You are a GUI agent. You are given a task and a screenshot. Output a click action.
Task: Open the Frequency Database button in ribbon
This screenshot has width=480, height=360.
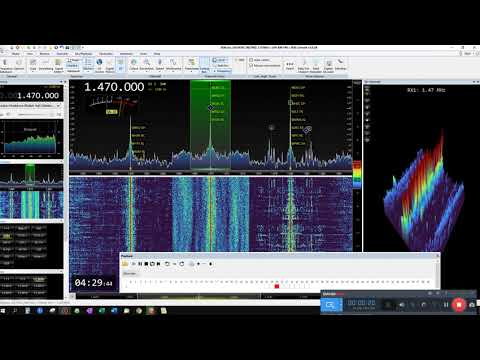click(6, 66)
